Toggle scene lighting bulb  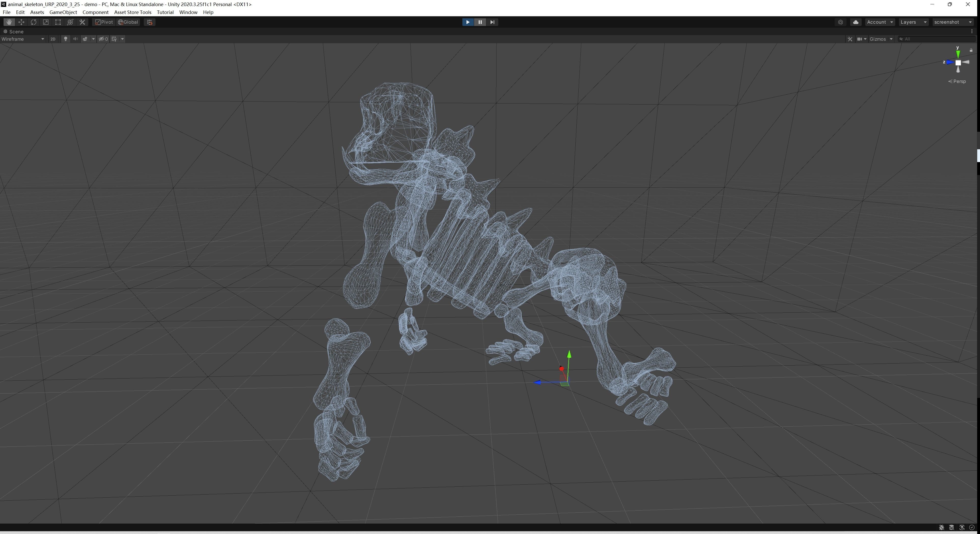point(65,39)
